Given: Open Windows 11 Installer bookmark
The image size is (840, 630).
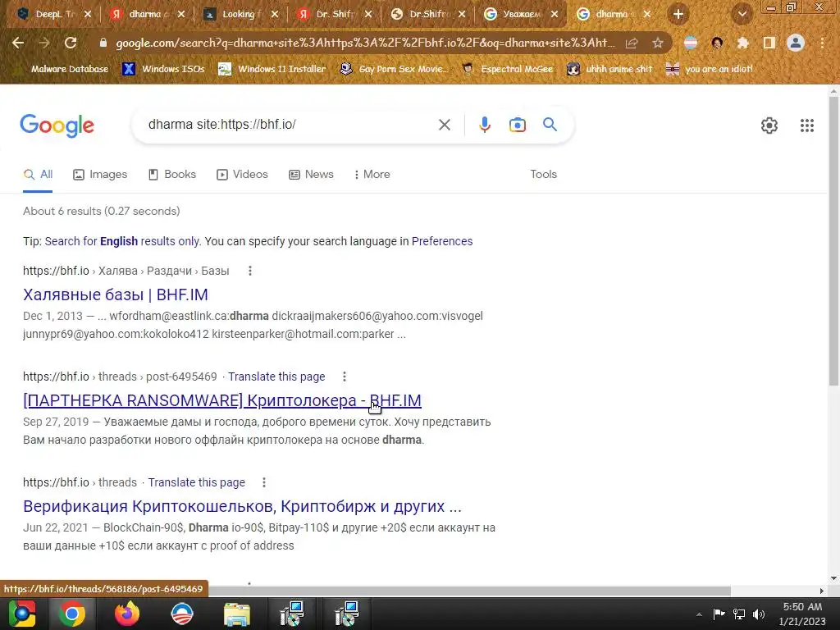Looking at the screenshot, I should click(x=272, y=69).
